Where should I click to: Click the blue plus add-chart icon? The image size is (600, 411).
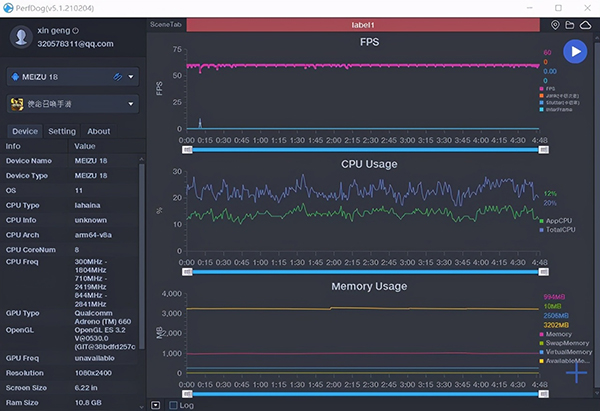tap(576, 372)
